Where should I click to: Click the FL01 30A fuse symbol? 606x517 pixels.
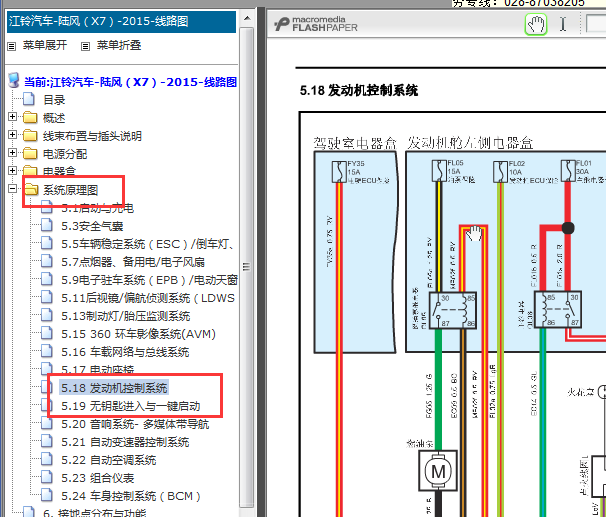(568, 171)
